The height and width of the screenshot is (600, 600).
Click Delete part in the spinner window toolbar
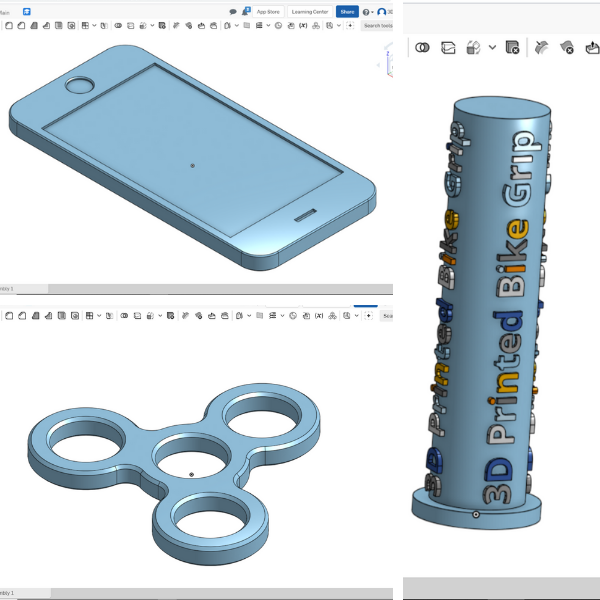(x=171, y=316)
